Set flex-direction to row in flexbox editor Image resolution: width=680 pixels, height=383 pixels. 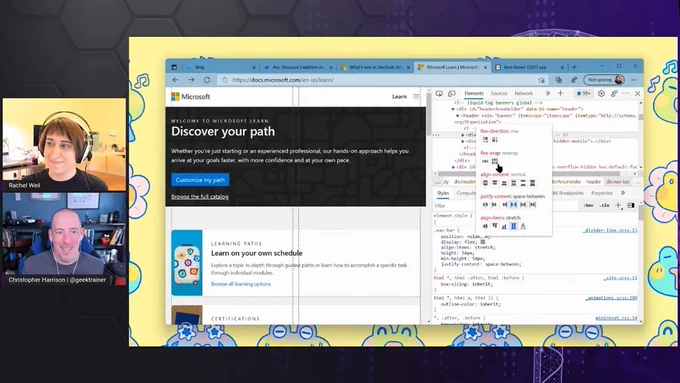tap(485, 139)
